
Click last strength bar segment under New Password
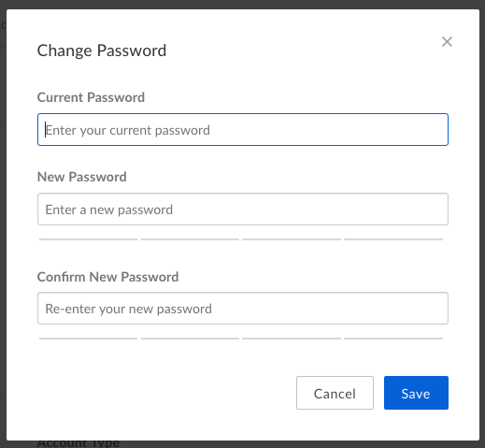click(393, 239)
